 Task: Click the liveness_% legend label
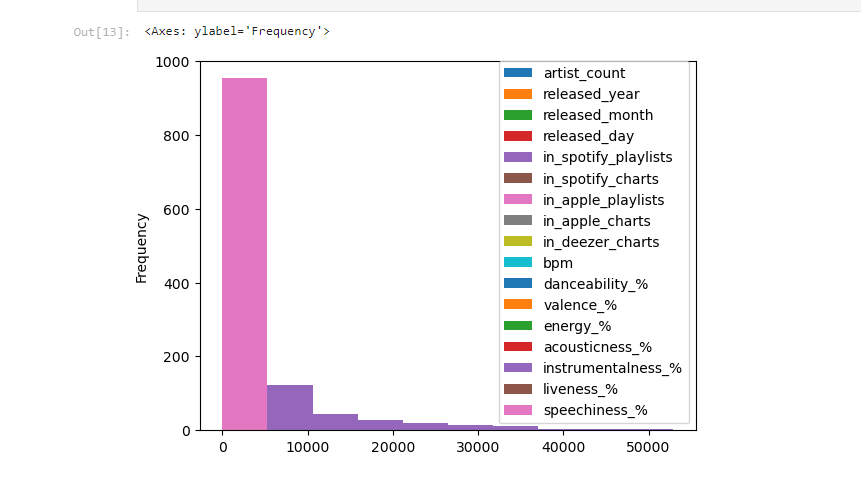[580, 389]
